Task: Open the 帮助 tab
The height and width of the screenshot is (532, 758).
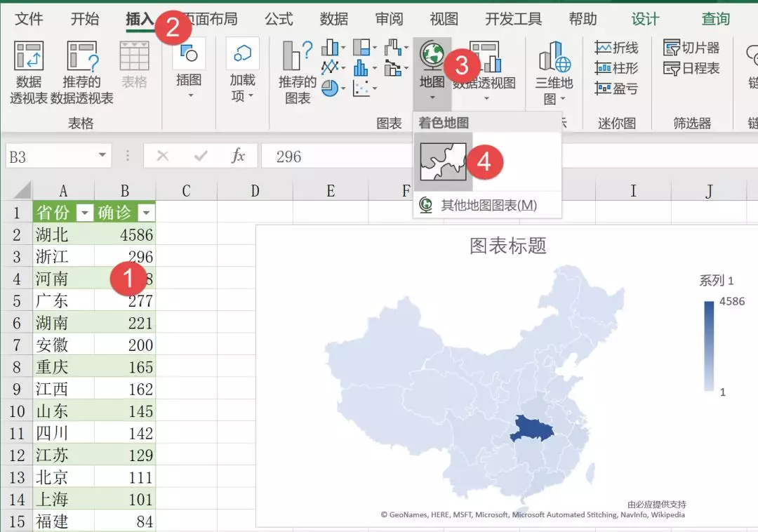Action: [583, 19]
